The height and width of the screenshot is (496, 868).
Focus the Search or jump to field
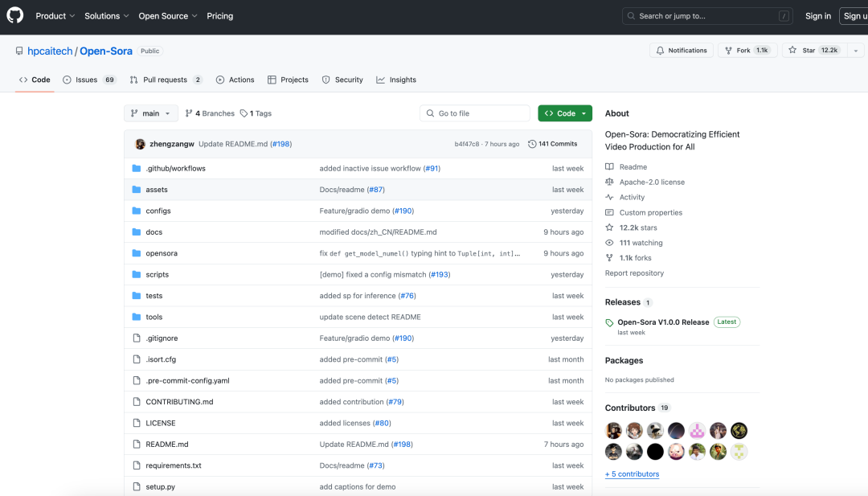tap(707, 16)
